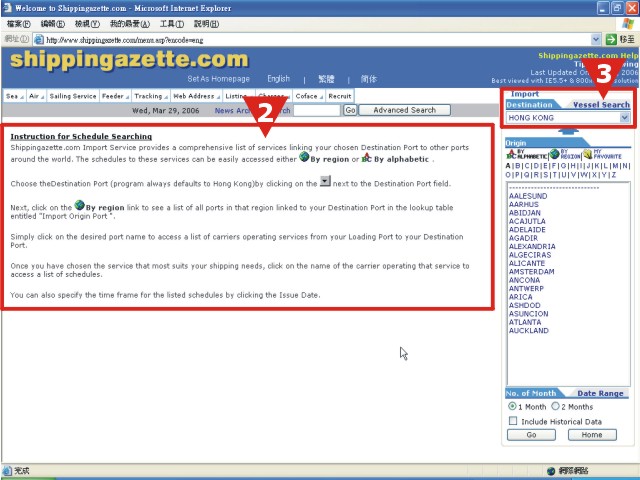The width and height of the screenshot is (640, 480).
Task: Click the Windows flag logo in the menu bar
Action: tap(628, 24)
